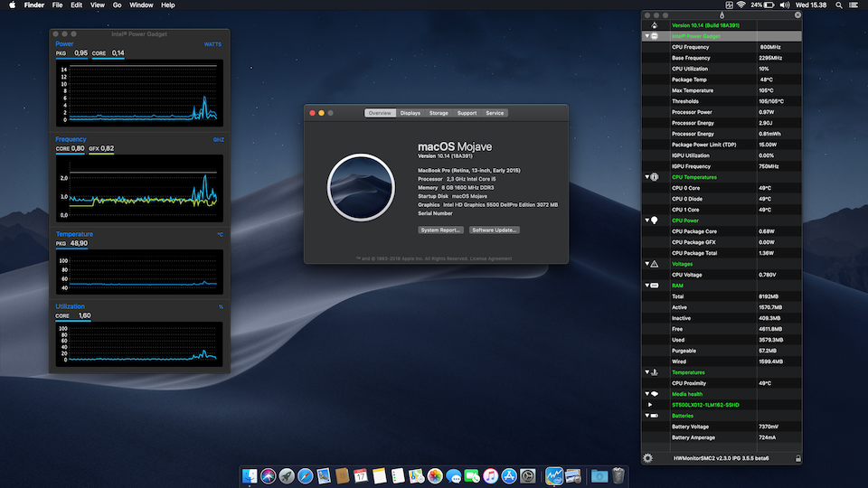This screenshot has height=488, width=868.
Task: Open License Agreement link
Action: (x=490, y=258)
